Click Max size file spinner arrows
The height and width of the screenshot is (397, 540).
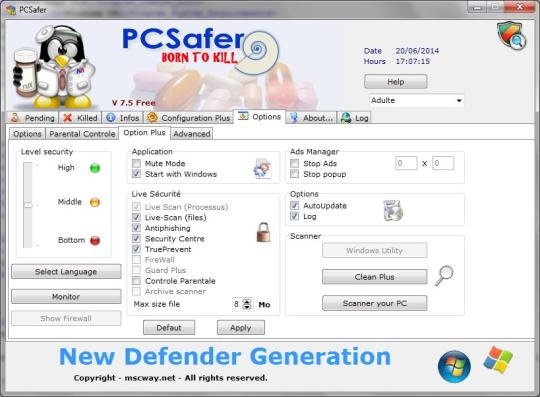[247, 304]
